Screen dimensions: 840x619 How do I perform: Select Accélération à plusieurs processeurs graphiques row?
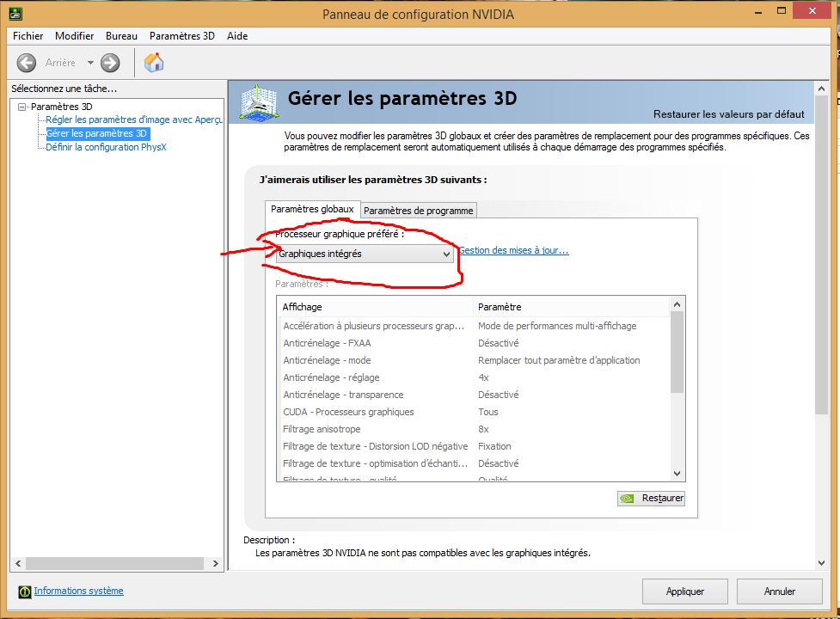click(x=474, y=326)
